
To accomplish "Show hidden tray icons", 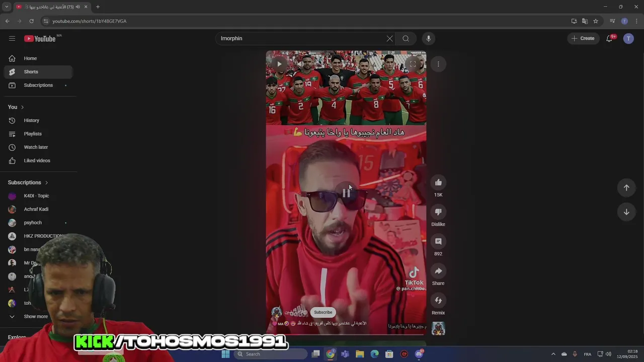I will [x=553, y=354].
